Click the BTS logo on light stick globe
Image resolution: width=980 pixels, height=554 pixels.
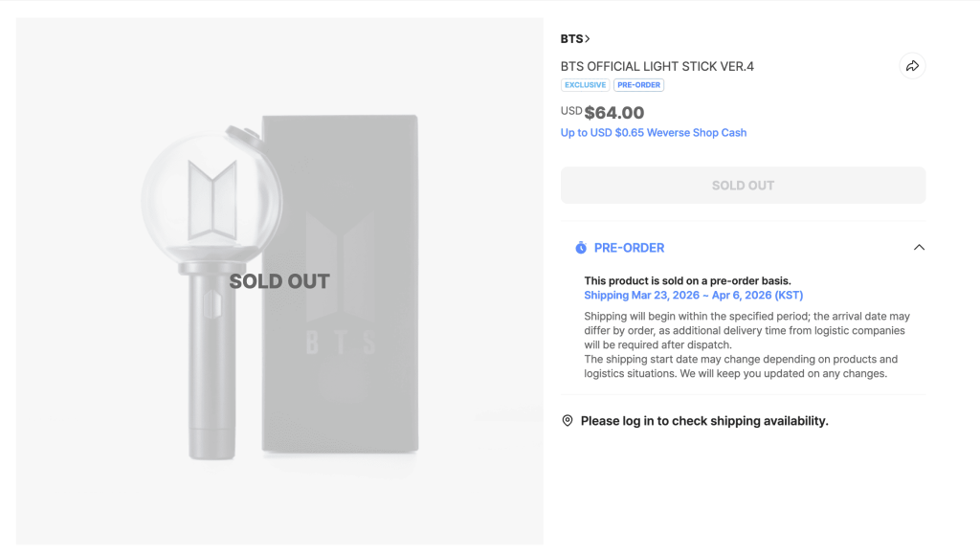point(213,200)
